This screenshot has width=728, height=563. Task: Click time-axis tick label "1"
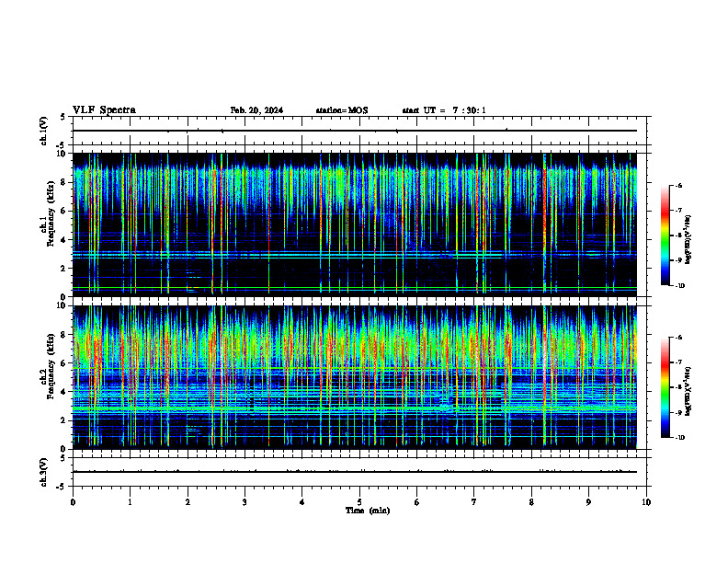point(131,502)
